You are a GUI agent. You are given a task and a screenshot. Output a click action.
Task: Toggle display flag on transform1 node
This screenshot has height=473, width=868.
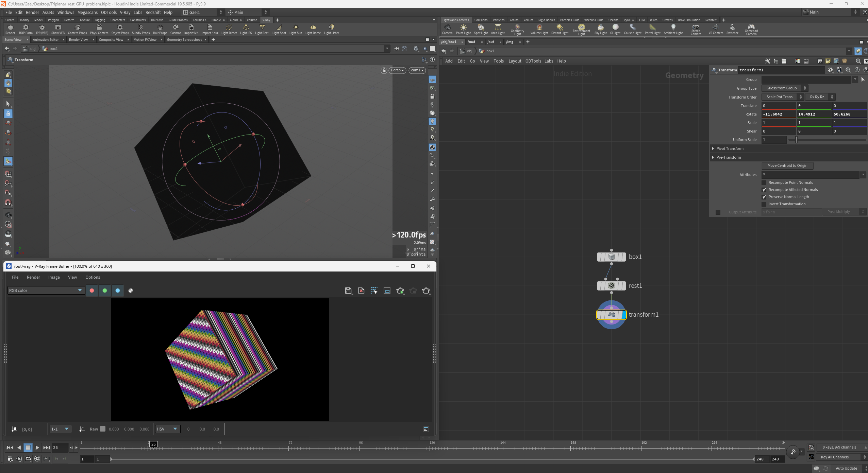(x=623, y=315)
